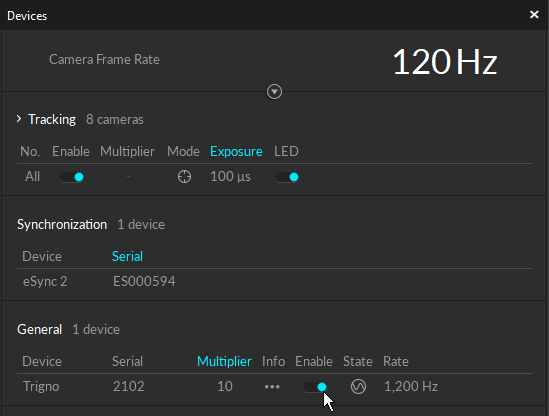Toggle Enable switch for all cameras

coord(72,177)
